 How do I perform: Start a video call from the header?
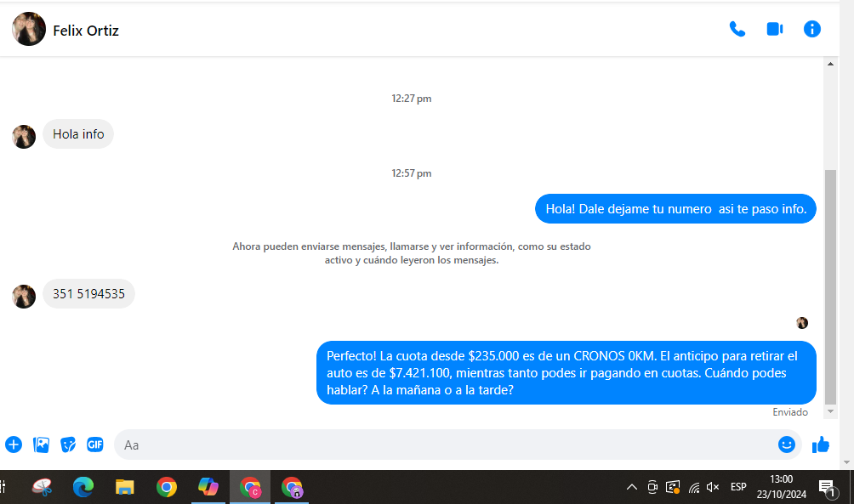(x=774, y=30)
